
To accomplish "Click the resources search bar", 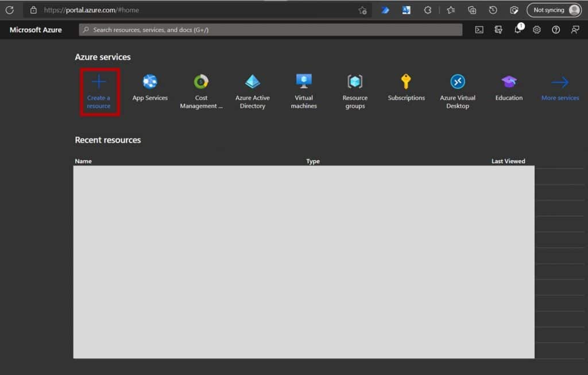I will click(x=270, y=29).
